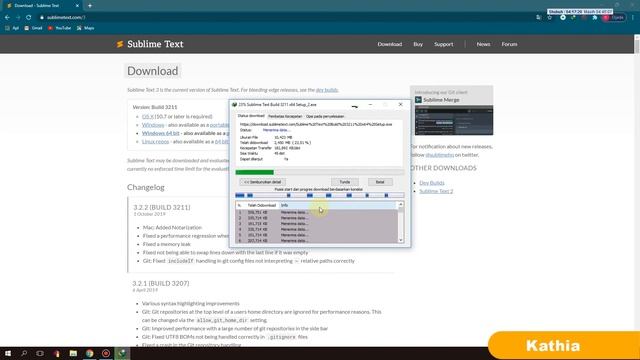Viewport: 640px width, 360px height.
Task: Select connection row 3 in the list
Action: pos(316,224)
